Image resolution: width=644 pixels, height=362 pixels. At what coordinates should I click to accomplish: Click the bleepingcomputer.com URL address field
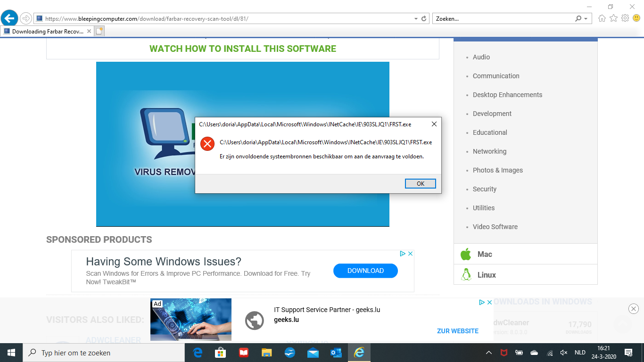pyautogui.click(x=224, y=19)
